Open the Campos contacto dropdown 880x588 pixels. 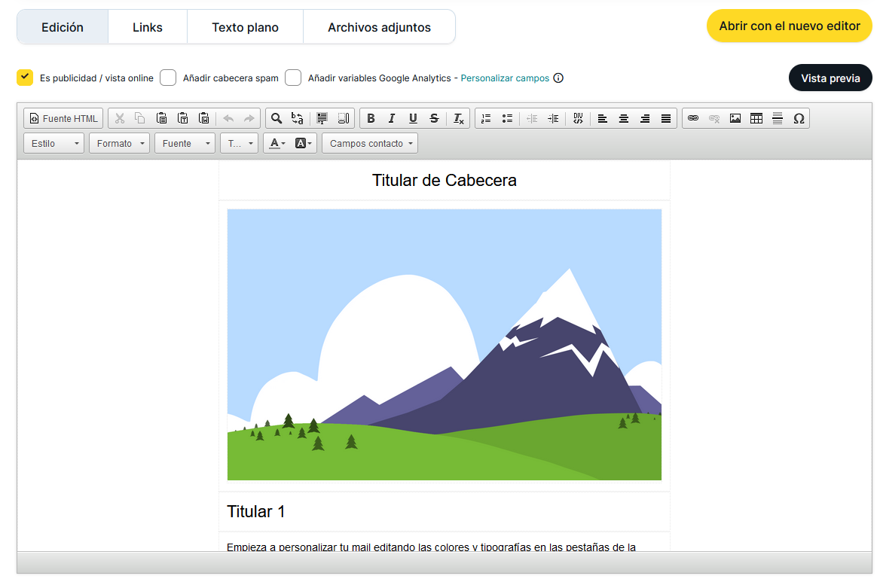coord(370,143)
